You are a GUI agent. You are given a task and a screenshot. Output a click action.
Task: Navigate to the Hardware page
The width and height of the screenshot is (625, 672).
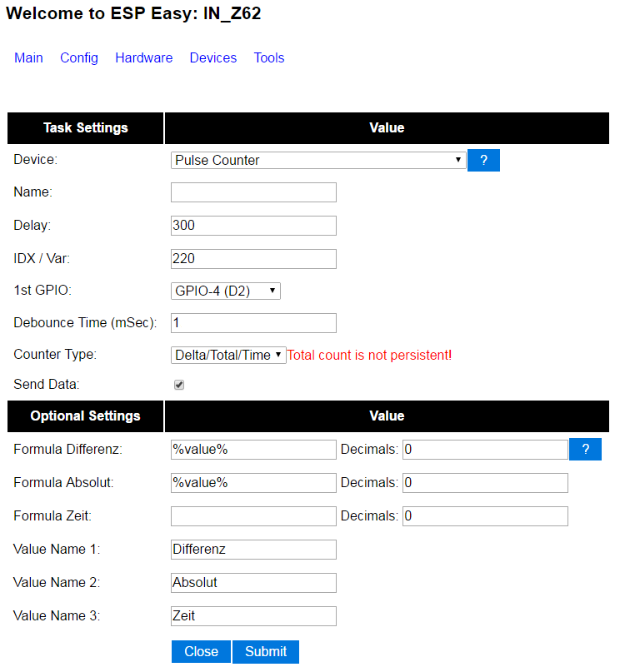click(x=144, y=57)
